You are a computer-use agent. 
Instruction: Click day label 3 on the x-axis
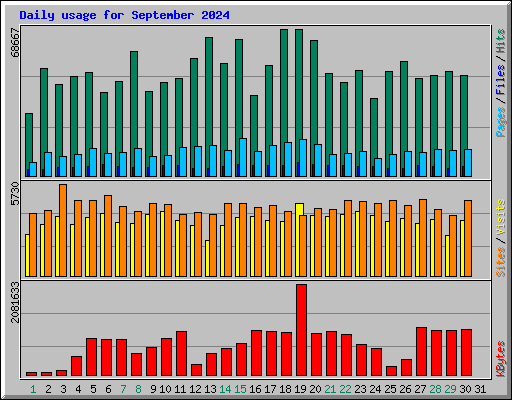point(63,389)
